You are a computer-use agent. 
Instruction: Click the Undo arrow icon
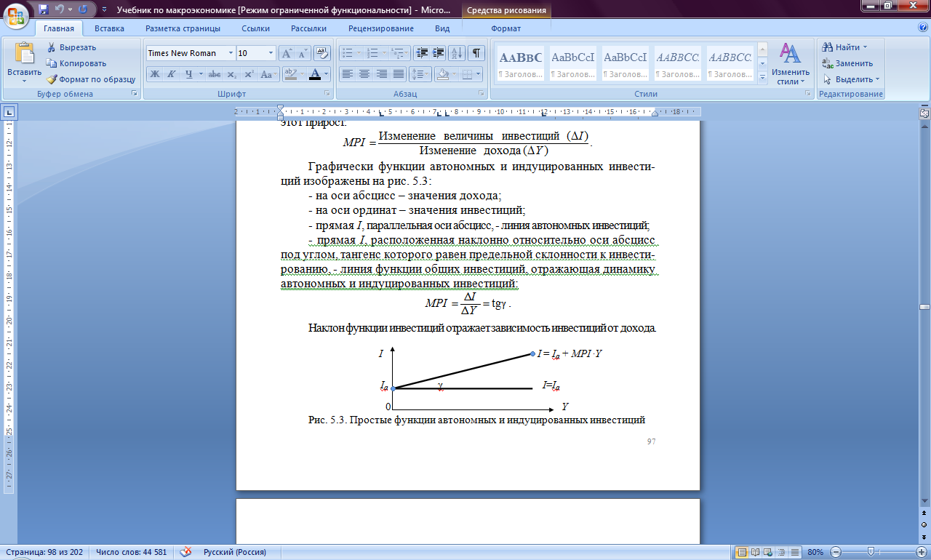(60, 9)
